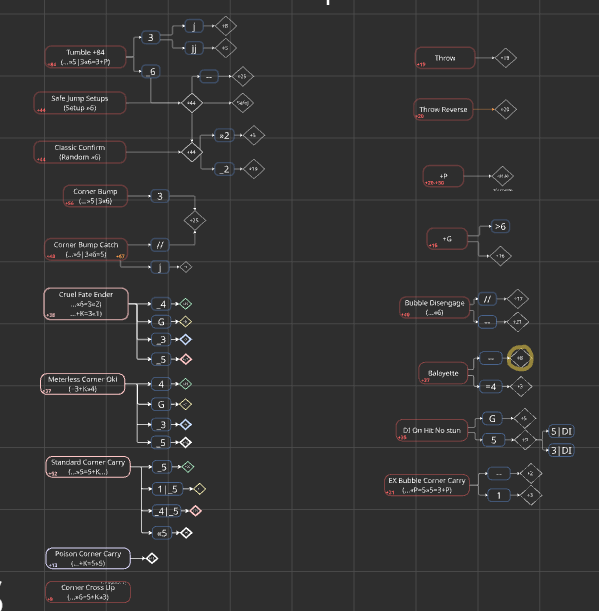Select the Bubble Disengage node

tap(435, 307)
